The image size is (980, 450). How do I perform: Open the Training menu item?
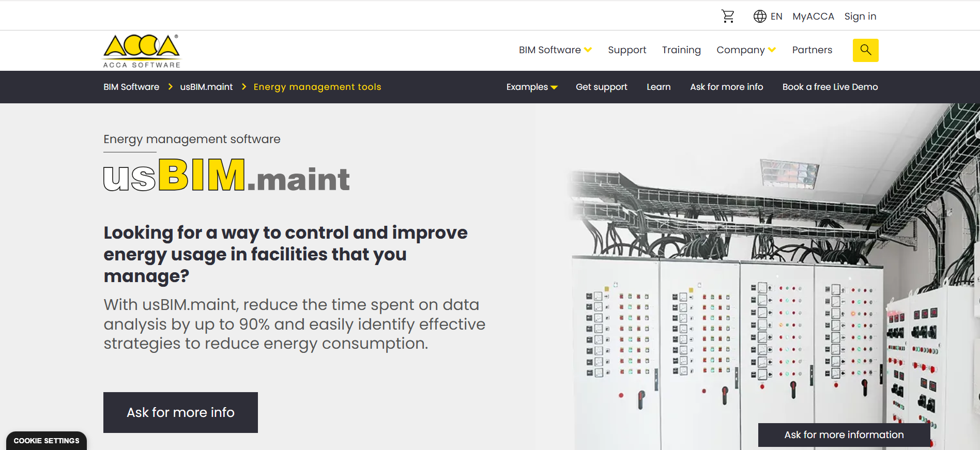point(681,50)
